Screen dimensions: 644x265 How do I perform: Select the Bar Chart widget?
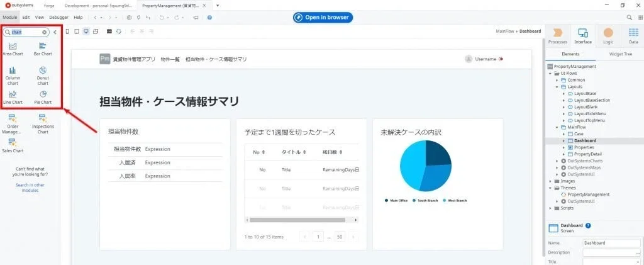(x=42, y=48)
